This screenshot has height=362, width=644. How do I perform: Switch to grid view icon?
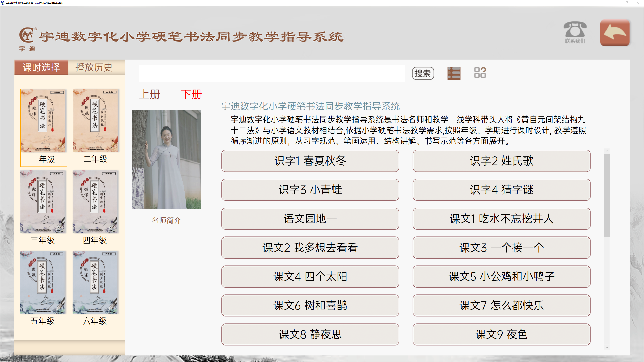[x=480, y=73]
